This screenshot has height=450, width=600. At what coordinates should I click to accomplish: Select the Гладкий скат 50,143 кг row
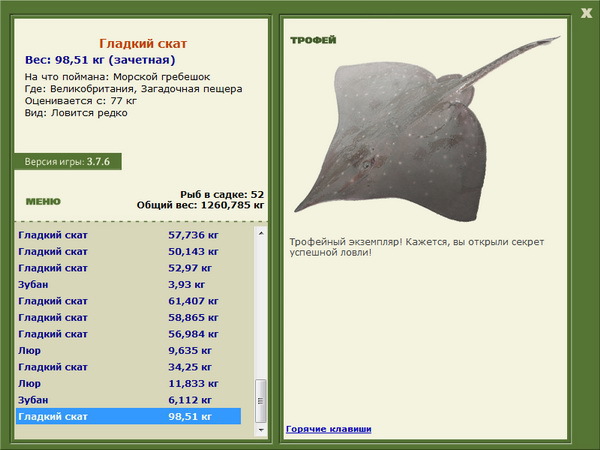click(129, 252)
